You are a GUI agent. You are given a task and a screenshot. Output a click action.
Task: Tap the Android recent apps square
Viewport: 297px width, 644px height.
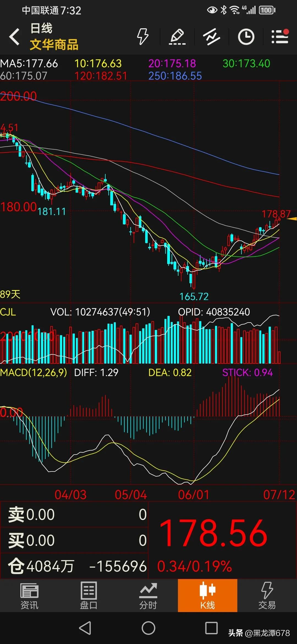211,628
